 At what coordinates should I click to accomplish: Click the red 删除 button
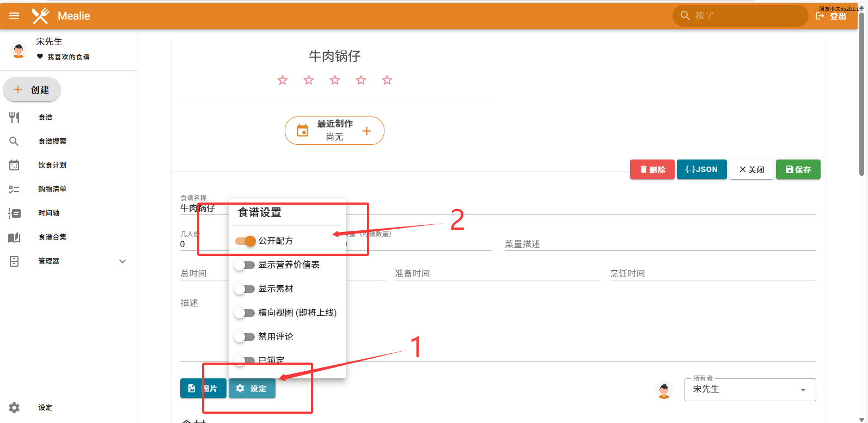pos(652,169)
